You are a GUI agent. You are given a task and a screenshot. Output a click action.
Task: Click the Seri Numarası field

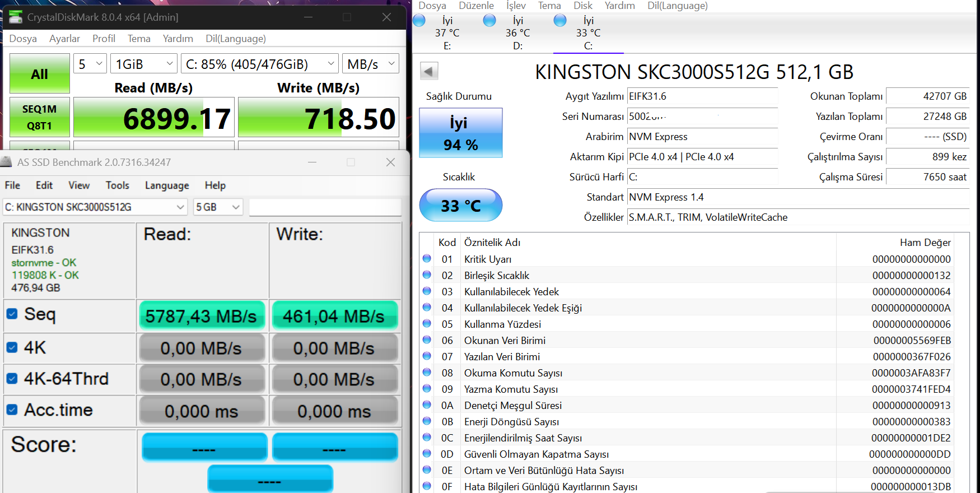(x=702, y=117)
